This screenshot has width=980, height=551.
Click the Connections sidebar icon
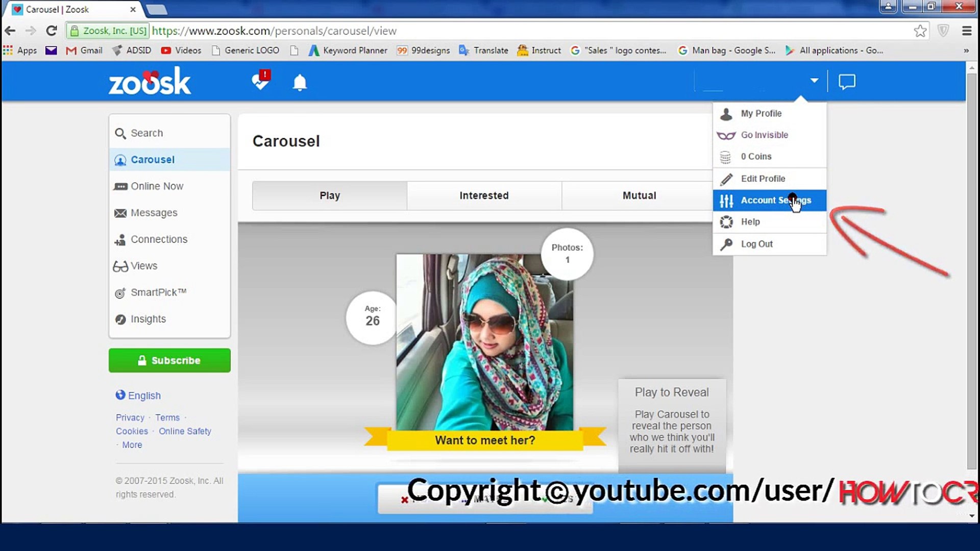coord(120,239)
